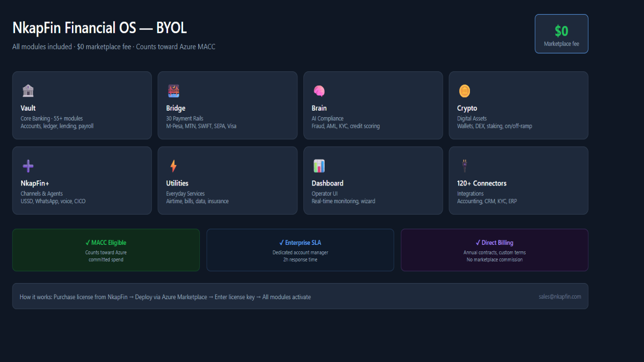Click the orange Crypto coin icon

click(464, 91)
